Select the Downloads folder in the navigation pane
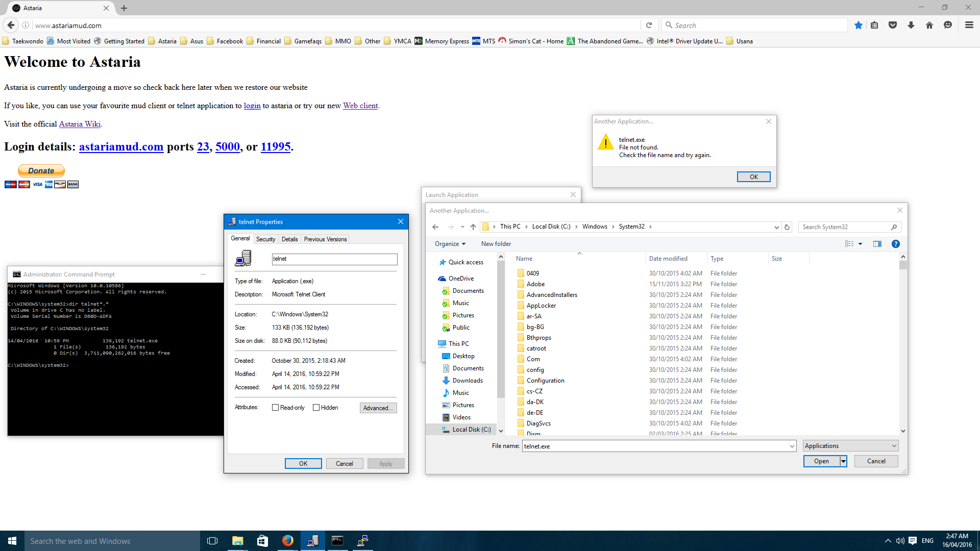 pos(467,381)
